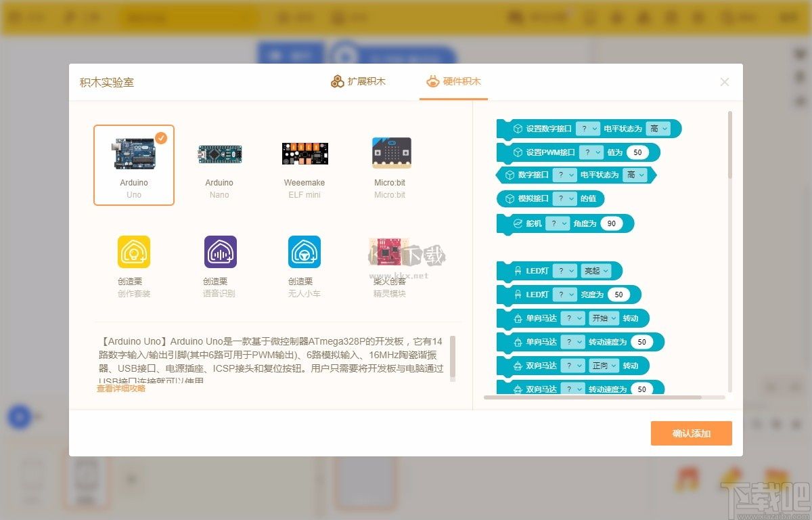
Task: Click the 确认添加 button
Action: 692,433
